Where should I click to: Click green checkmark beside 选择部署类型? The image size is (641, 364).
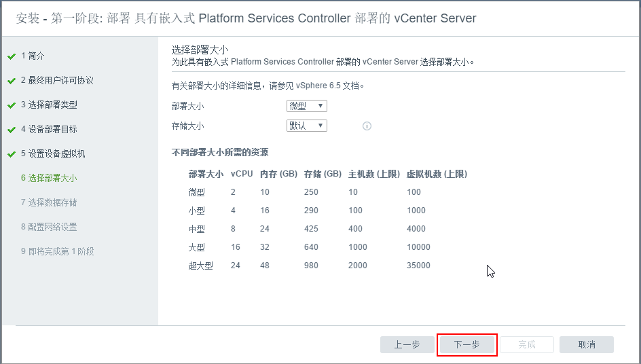12,105
